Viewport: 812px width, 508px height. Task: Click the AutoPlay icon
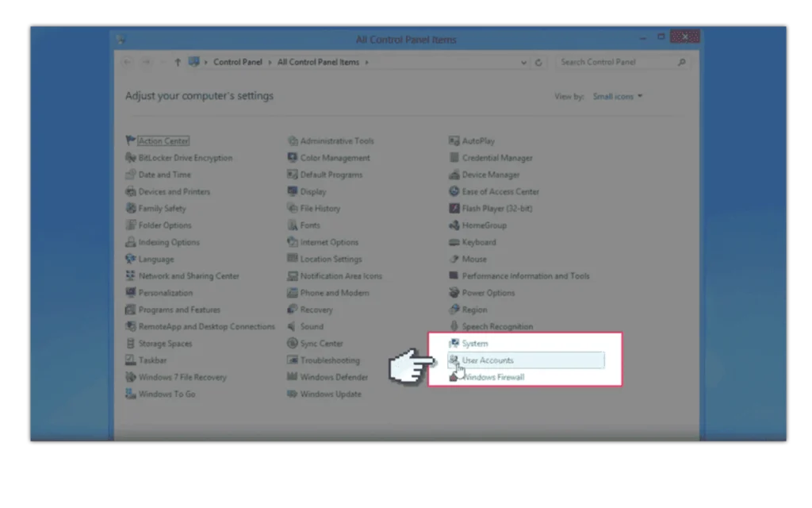(x=454, y=140)
